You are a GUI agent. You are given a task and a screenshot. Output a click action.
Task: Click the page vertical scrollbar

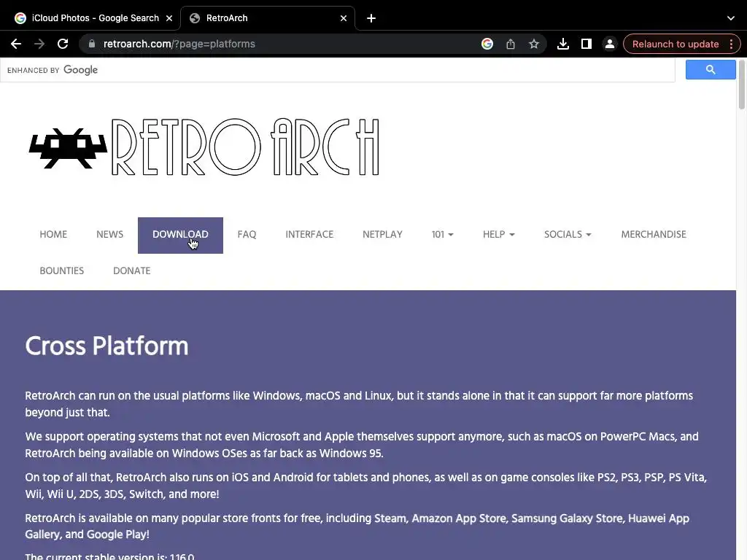pyautogui.click(x=741, y=85)
